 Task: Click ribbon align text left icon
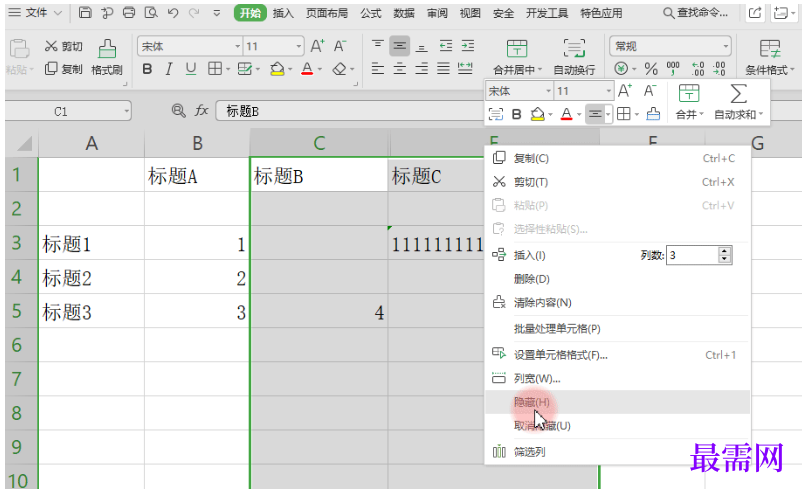coord(377,69)
